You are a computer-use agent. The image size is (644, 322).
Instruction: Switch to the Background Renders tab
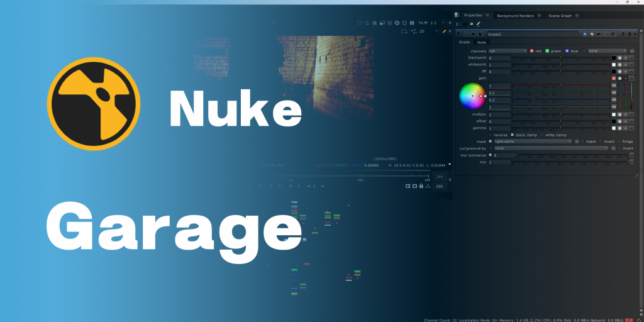tap(516, 16)
